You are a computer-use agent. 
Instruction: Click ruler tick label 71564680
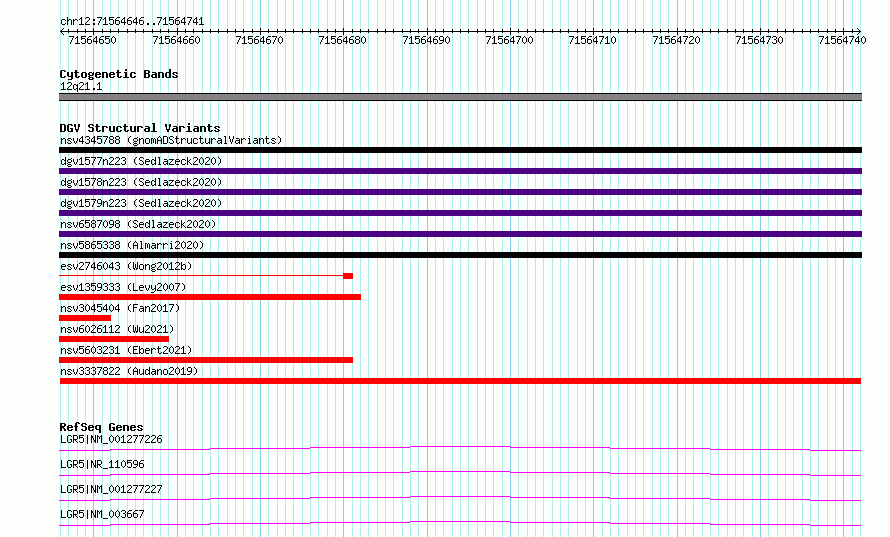pyautogui.click(x=342, y=40)
